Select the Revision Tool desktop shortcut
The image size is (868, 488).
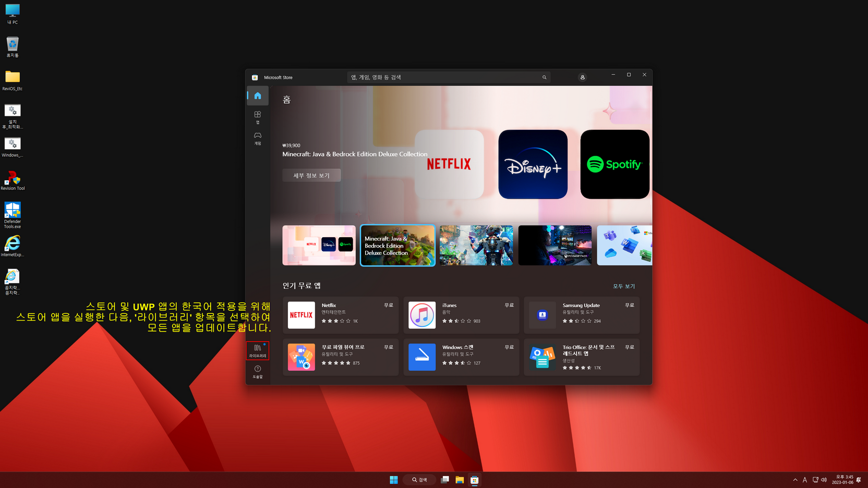[x=13, y=180]
